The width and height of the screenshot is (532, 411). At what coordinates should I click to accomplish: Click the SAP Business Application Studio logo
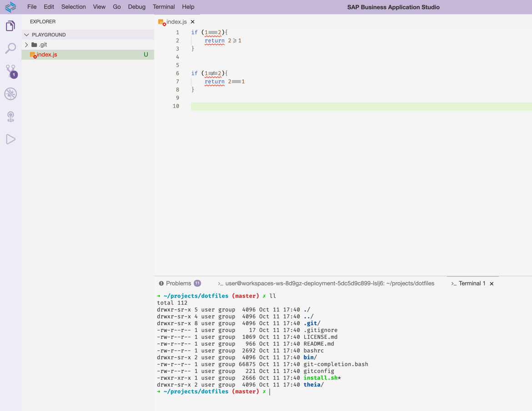coord(10,7)
